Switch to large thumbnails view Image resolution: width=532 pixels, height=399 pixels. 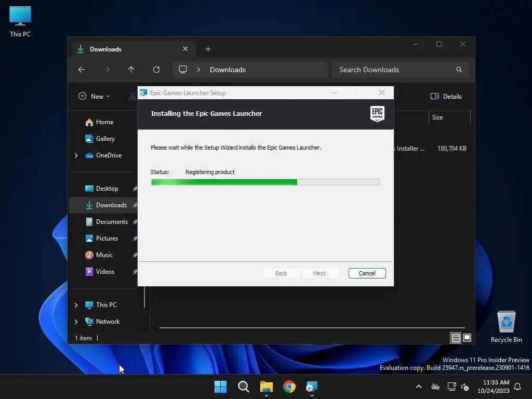point(467,338)
